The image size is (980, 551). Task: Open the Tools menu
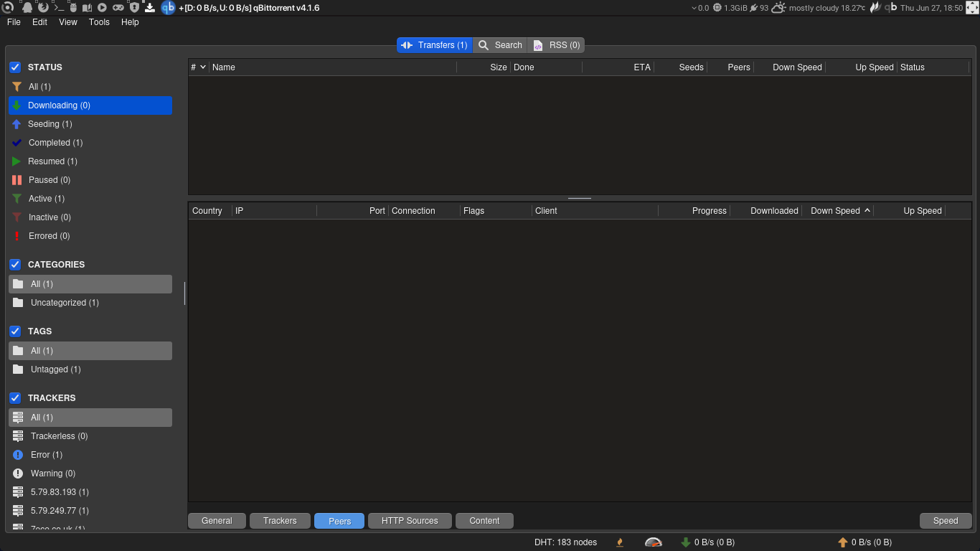[x=99, y=22]
